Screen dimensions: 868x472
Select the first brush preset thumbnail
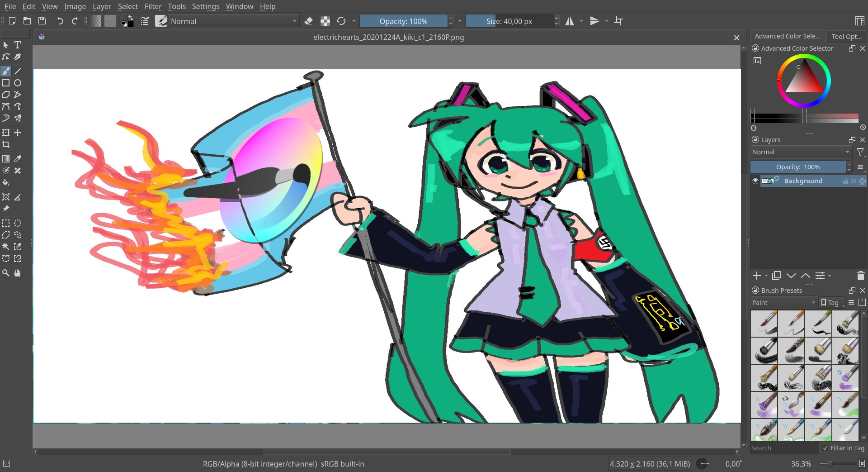tap(764, 323)
